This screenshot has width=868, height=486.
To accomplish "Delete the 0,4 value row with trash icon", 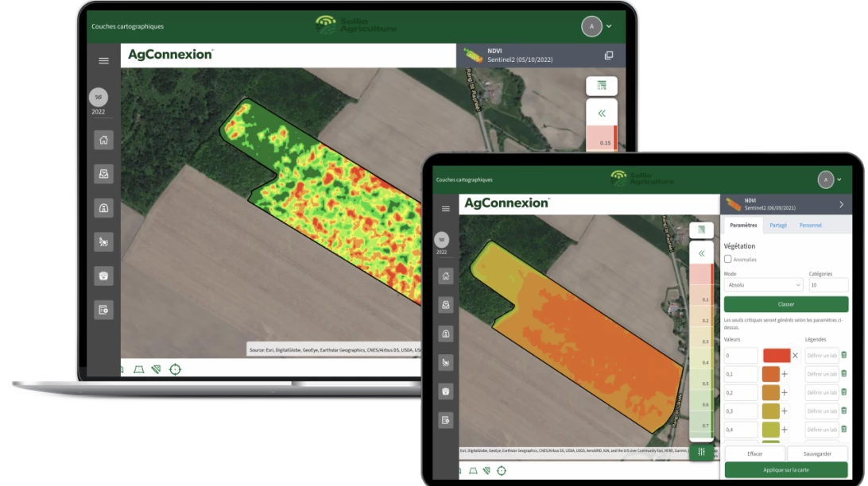I will [x=843, y=429].
